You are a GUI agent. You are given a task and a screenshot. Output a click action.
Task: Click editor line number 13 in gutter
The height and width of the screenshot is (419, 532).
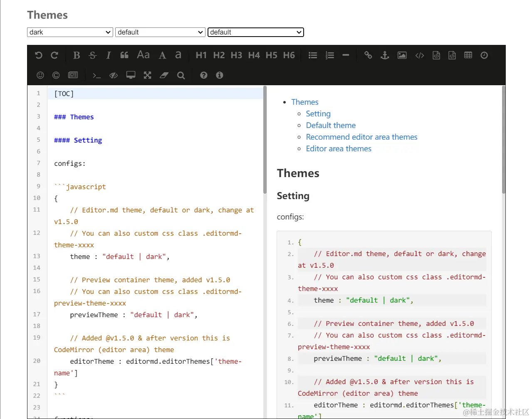pos(37,256)
